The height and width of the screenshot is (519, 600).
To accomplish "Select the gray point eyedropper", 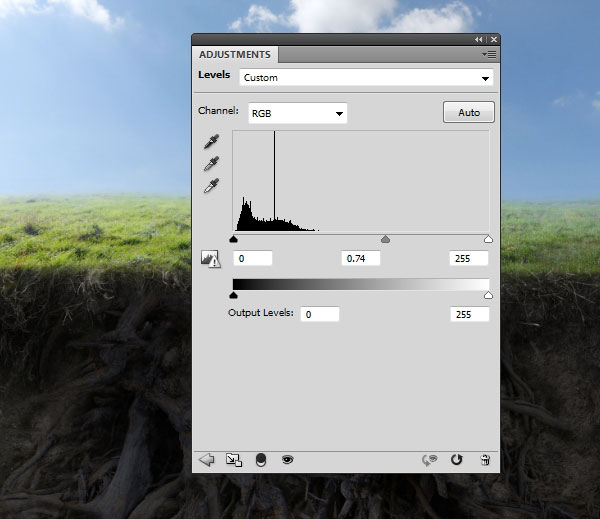I will (211, 163).
